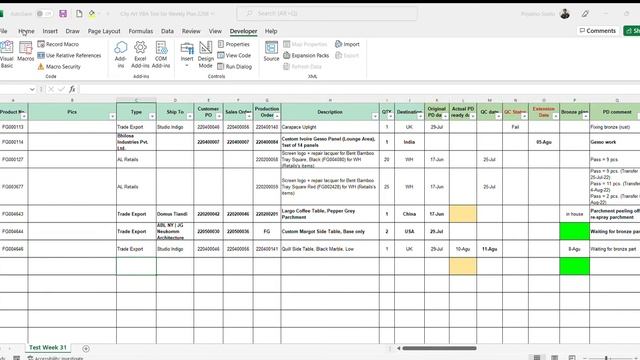Open the Insert controls dropdown

tap(187, 54)
